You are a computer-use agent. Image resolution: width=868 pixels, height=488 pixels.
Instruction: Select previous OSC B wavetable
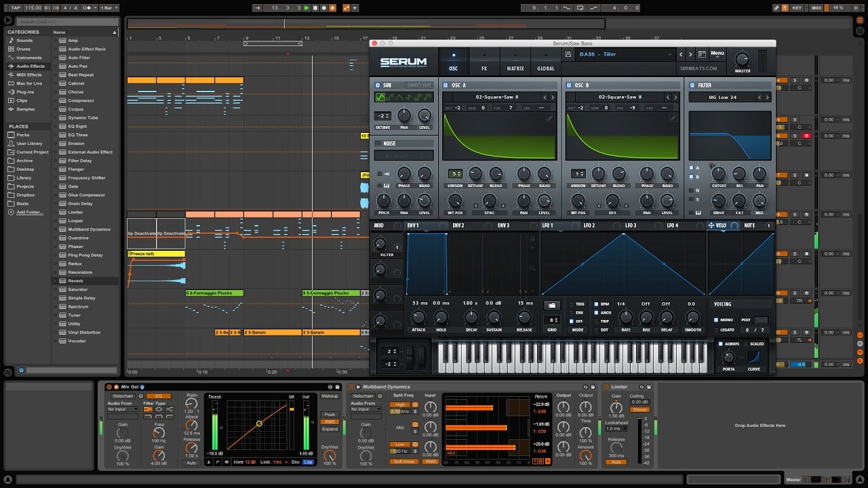point(667,98)
